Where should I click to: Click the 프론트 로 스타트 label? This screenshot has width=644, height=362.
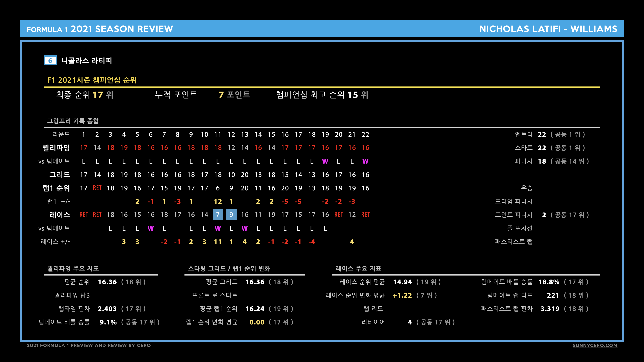214,295
